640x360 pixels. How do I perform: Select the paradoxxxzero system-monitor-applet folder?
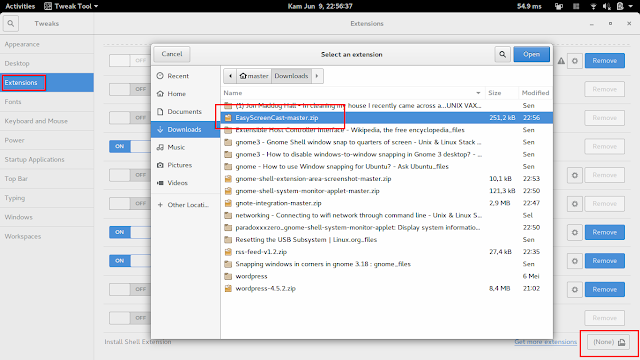[387, 227]
